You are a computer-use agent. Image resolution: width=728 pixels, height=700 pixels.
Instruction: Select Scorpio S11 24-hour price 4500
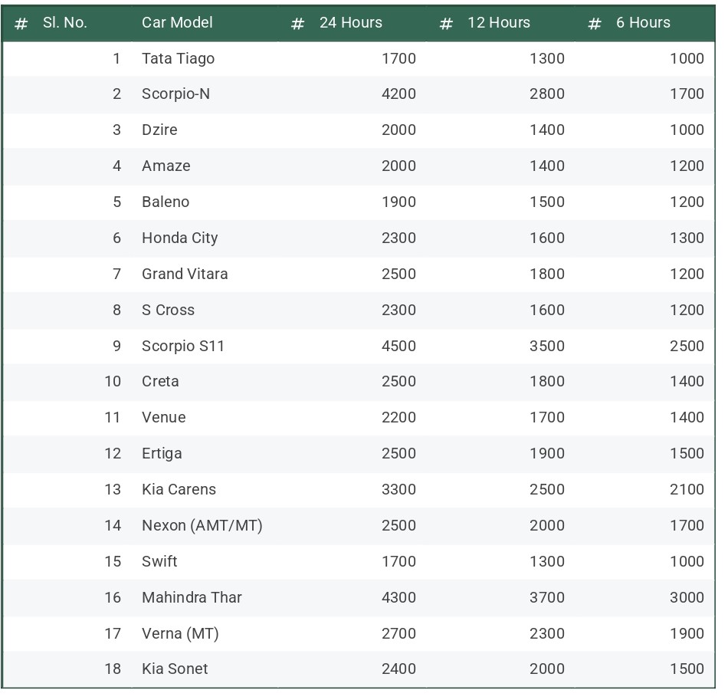[x=398, y=346]
